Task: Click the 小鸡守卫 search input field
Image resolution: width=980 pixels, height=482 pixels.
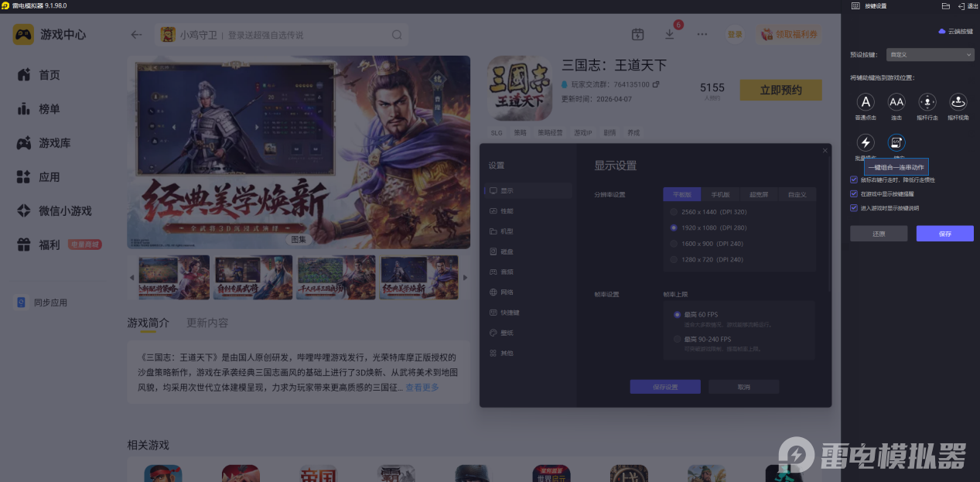Action: coord(282,35)
